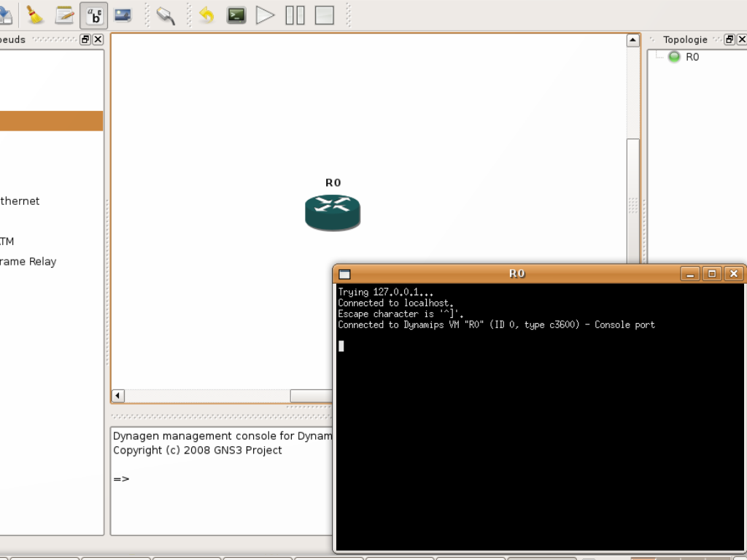Start all devices with play button
The image size is (747, 560).
266,15
